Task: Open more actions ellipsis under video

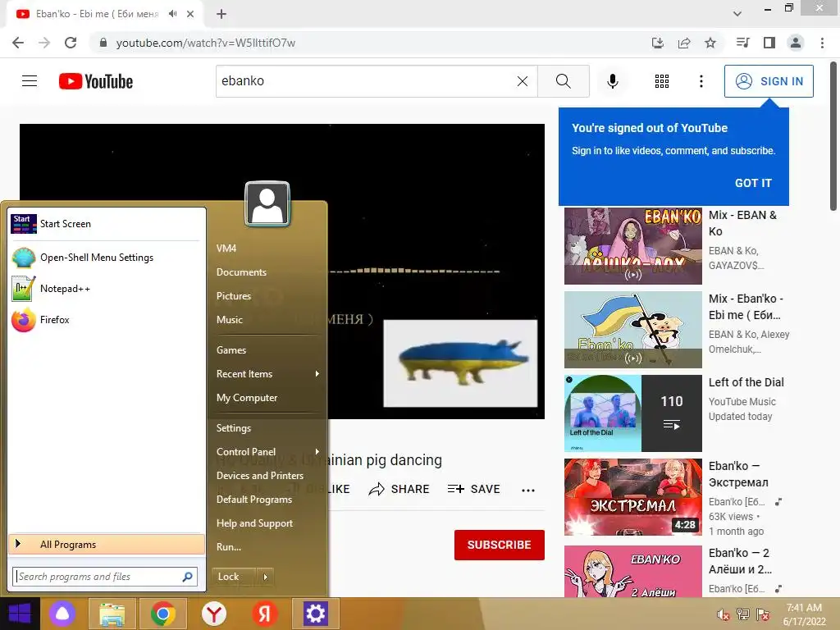Action: tap(528, 491)
